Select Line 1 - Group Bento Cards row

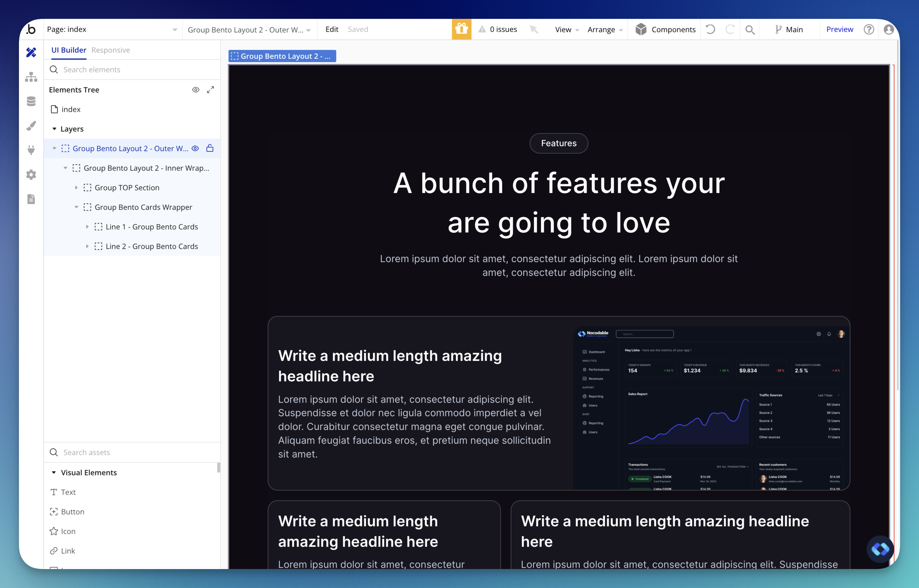click(132, 227)
